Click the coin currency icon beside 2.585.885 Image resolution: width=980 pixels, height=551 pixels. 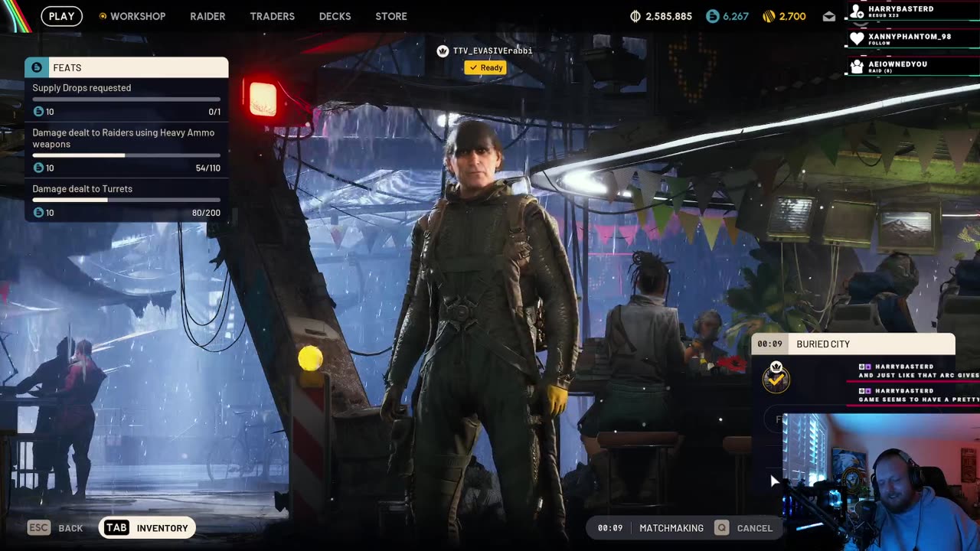click(635, 16)
